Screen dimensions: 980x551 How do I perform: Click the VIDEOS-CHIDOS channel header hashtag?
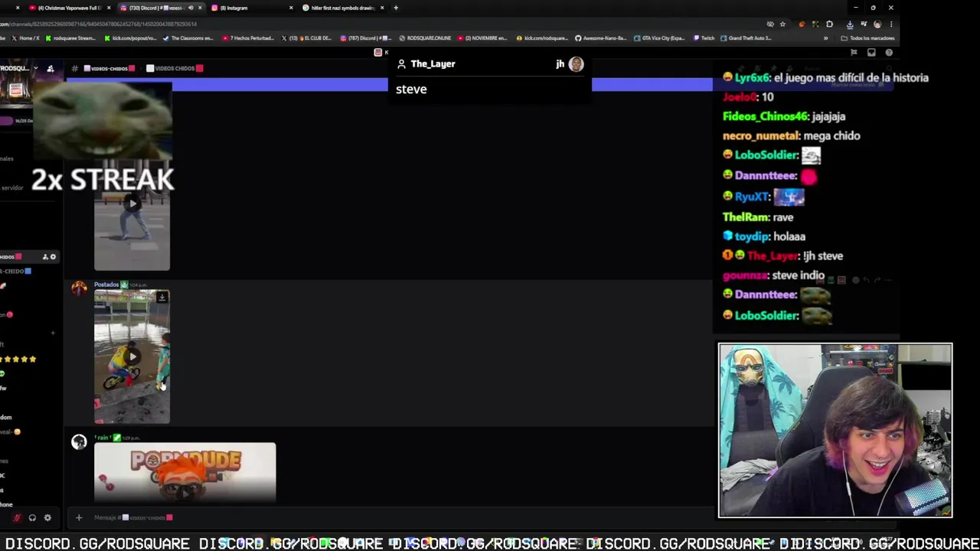tap(74, 68)
